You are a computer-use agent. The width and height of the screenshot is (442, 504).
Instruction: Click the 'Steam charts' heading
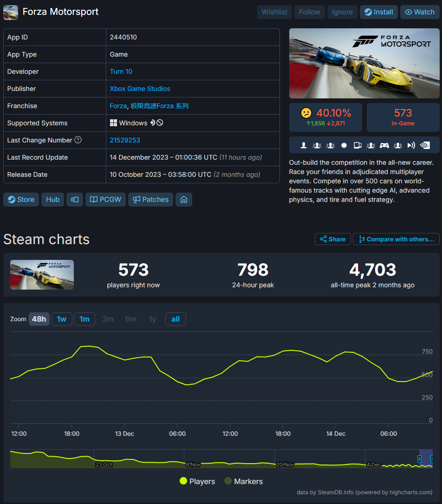[x=46, y=239]
